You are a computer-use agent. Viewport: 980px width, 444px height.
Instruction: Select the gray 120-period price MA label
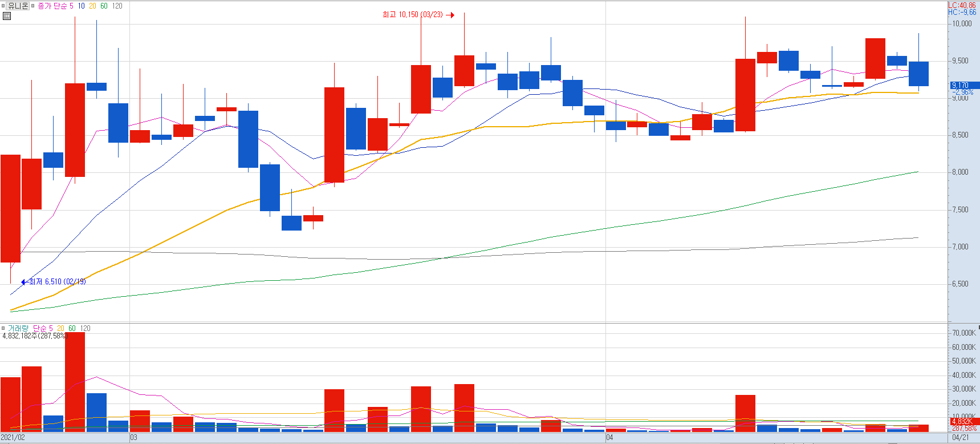coord(117,6)
